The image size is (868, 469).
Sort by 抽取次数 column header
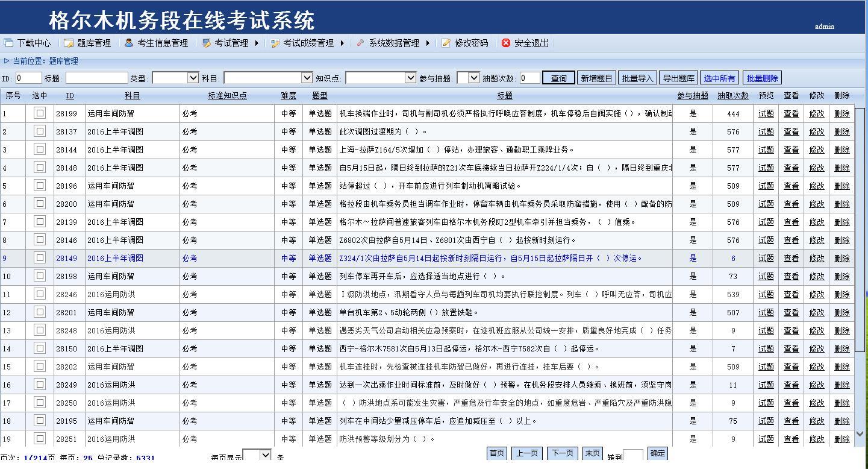tap(732, 95)
